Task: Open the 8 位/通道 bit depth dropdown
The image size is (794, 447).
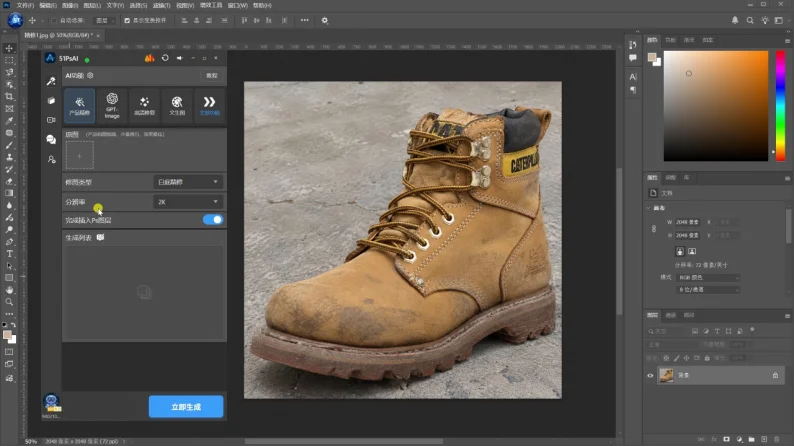Action: pyautogui.click(x=708, y=290)
